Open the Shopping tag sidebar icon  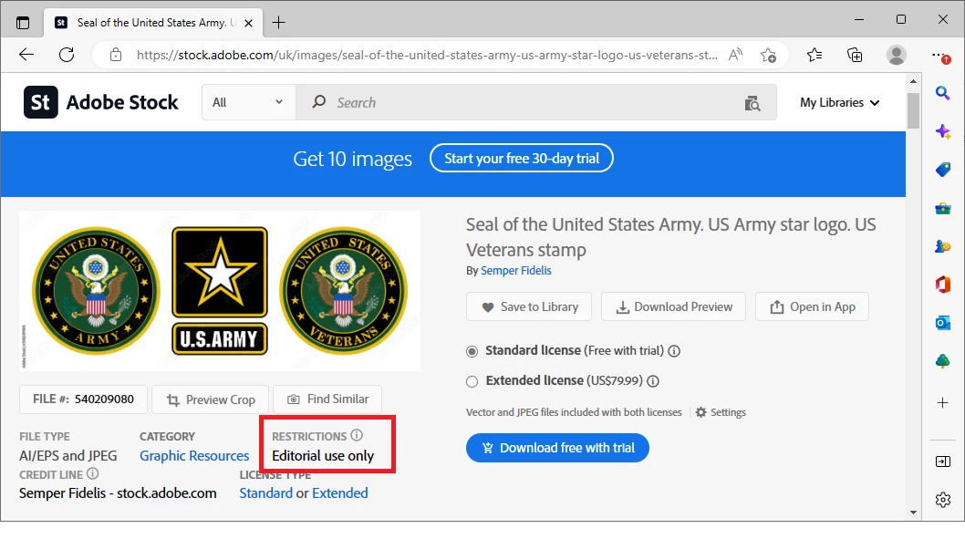tap(943, 170)
